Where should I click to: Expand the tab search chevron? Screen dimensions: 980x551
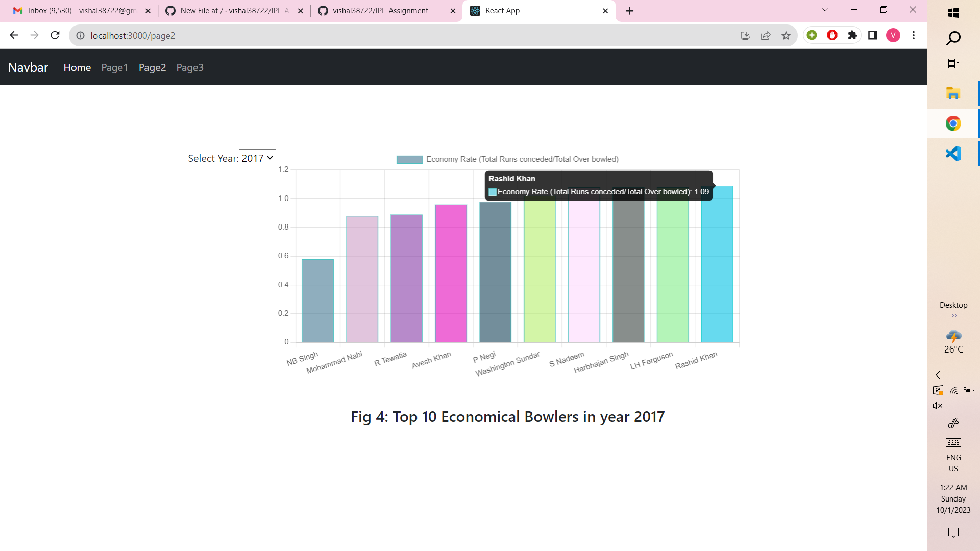tap(825, 10)
